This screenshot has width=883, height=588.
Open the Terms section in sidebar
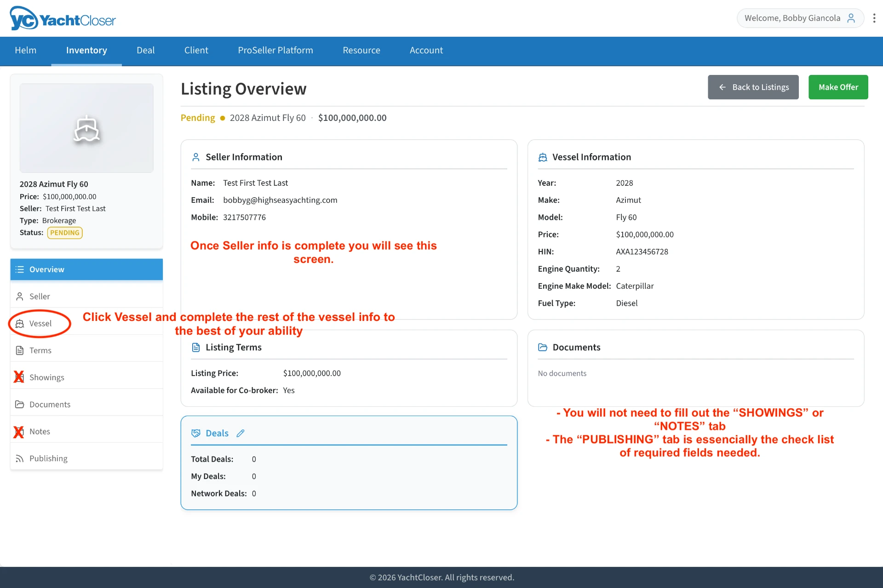click(x=86, y=351)
